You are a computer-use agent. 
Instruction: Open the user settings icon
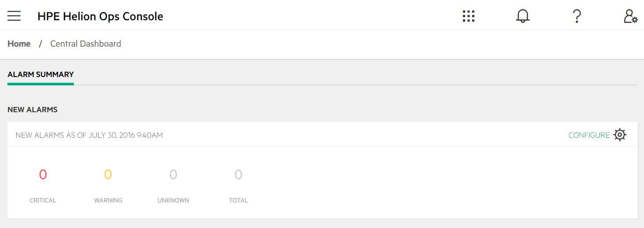click(x=630, y=16)
